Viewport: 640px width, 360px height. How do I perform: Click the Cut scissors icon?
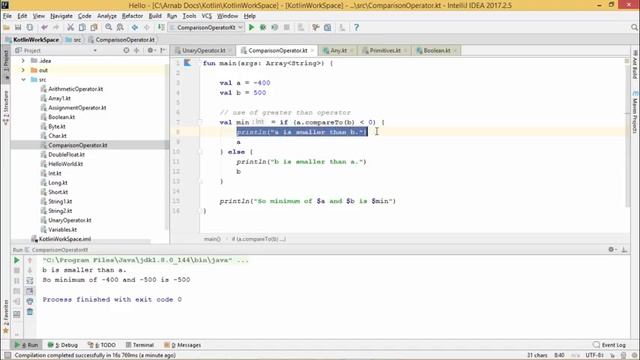click(x=70, y=27)
